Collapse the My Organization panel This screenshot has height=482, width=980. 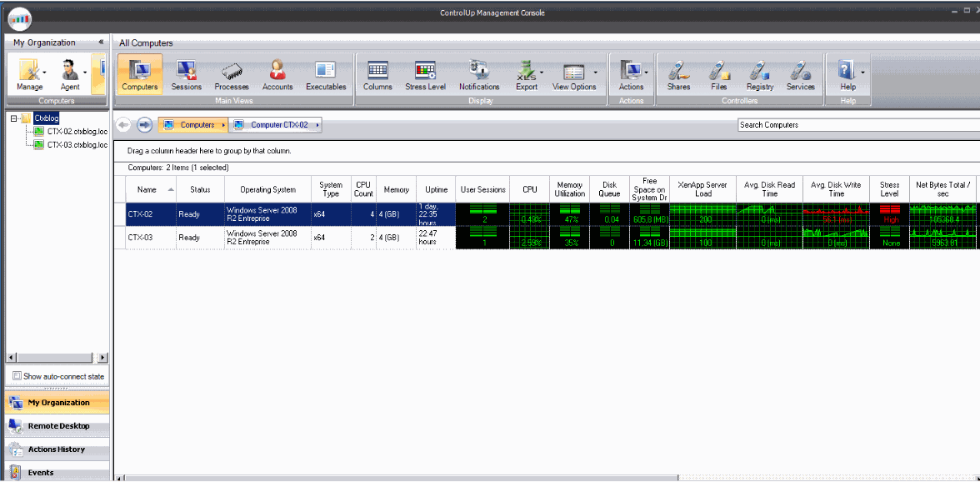[x=102, y=43]
